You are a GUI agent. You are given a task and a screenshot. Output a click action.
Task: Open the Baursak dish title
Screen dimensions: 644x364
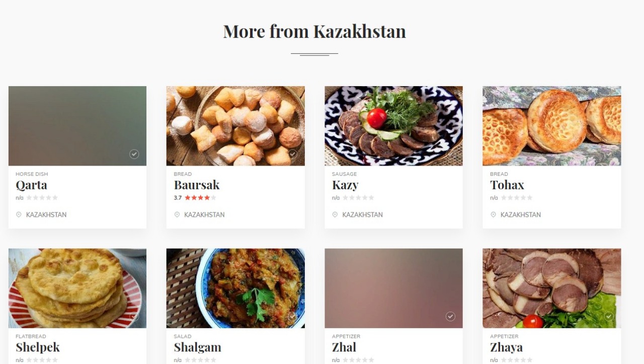coord(197,185)
